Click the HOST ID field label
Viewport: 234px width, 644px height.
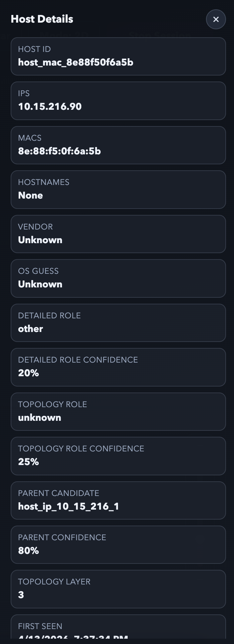pos(34,49)
